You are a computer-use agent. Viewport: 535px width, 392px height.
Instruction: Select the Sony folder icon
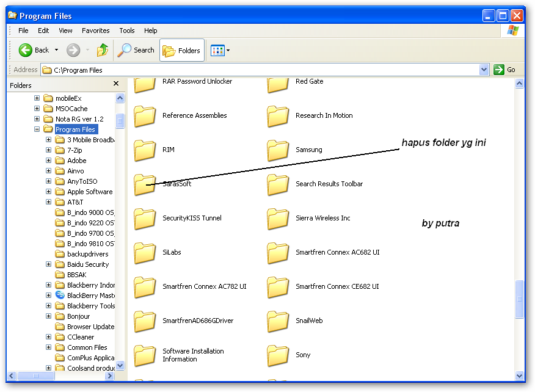point(278,355)
